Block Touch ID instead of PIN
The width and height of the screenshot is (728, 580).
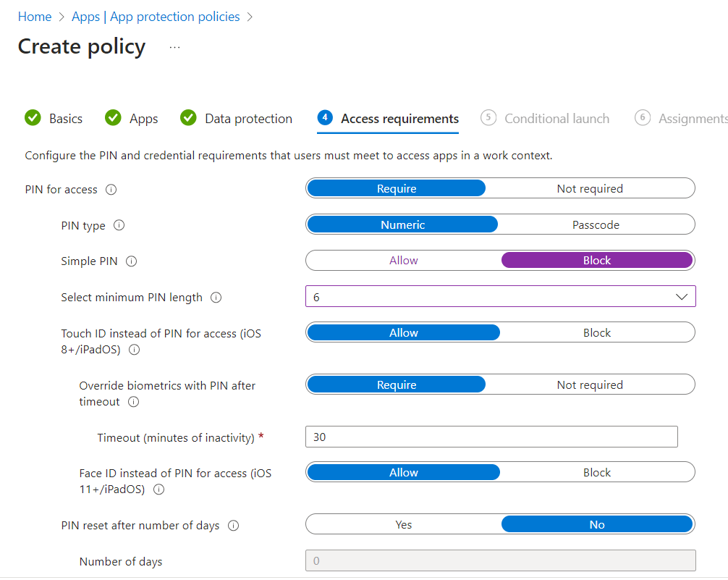pyautogui.click(x=596, y=333)
